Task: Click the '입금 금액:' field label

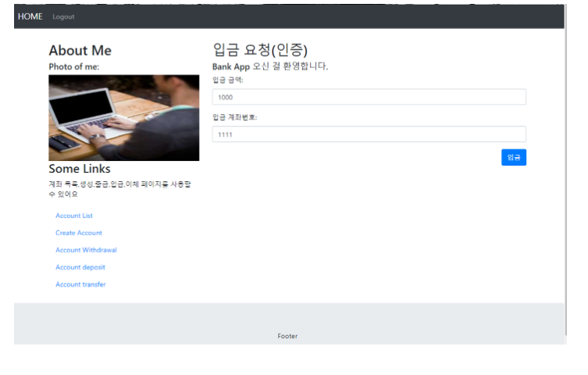Action: tap(227, 80)
